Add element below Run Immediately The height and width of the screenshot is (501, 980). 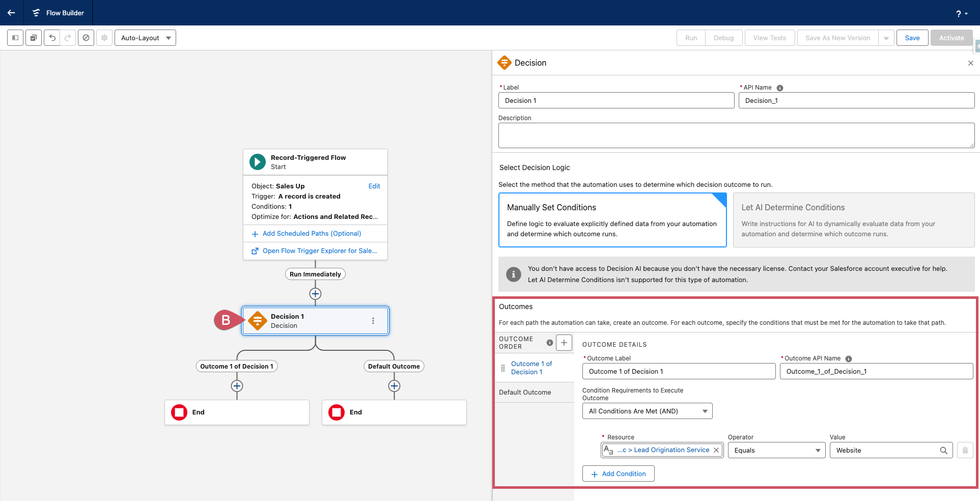(x=315, y=294)
